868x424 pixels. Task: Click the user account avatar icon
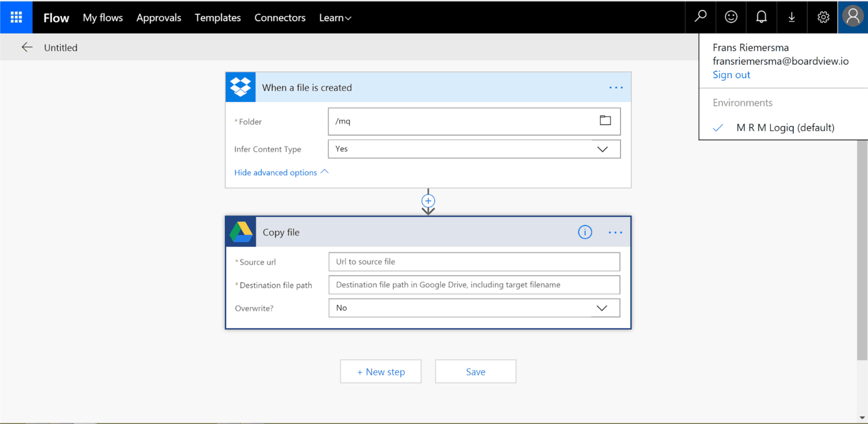point(853,17)
